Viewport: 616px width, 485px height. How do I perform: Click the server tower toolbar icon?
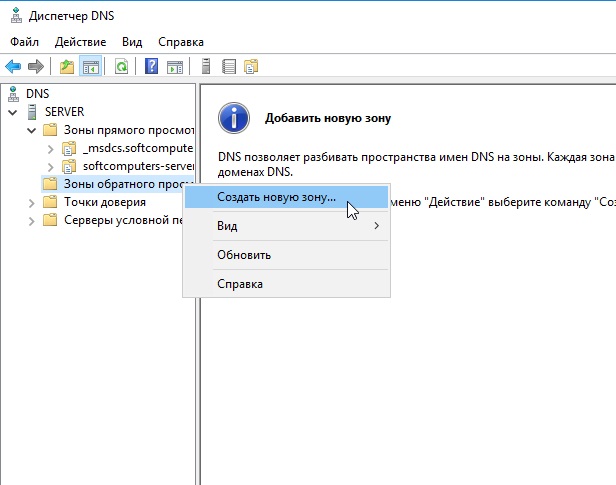pyautogui.click(x=206, y=67)
